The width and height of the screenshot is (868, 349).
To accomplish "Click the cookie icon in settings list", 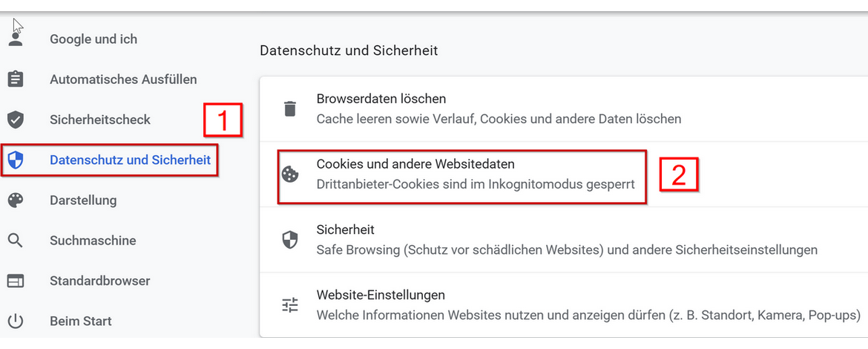I will pos(290,174).
